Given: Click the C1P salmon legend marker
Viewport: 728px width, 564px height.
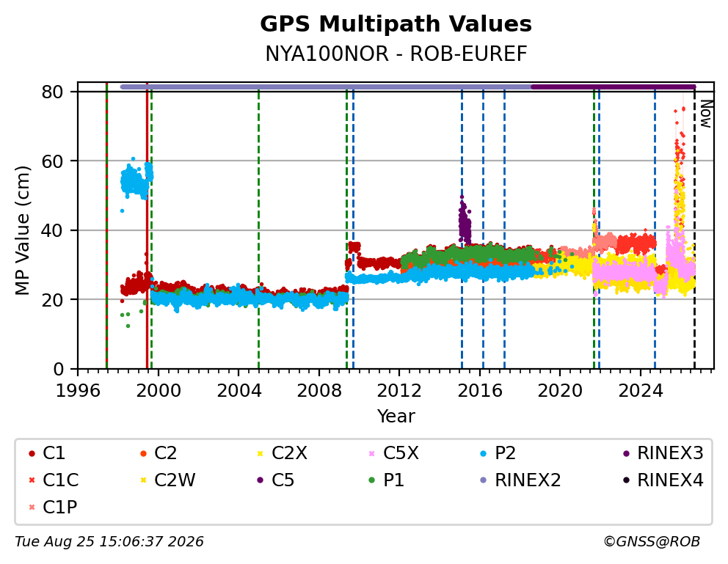Looking at the screenshot, I should (32, 508).
